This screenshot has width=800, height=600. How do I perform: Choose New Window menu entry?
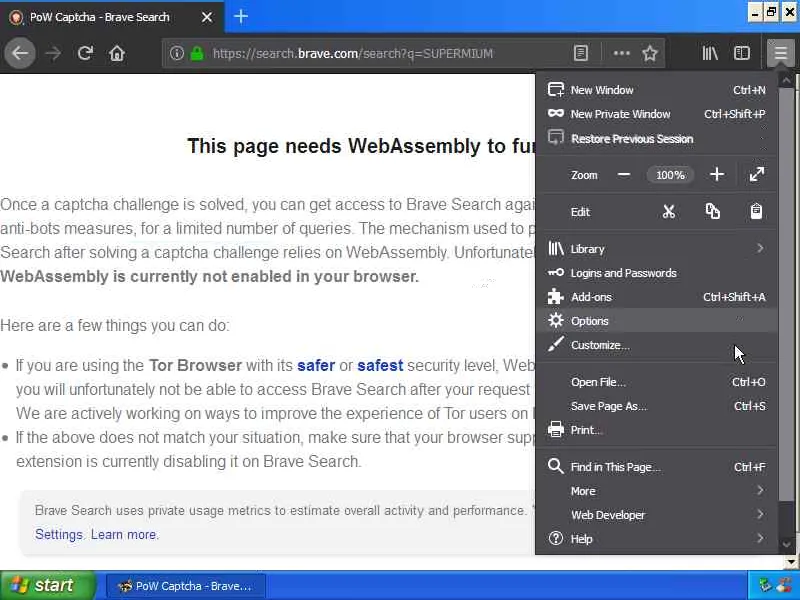[x=657, y=90]
